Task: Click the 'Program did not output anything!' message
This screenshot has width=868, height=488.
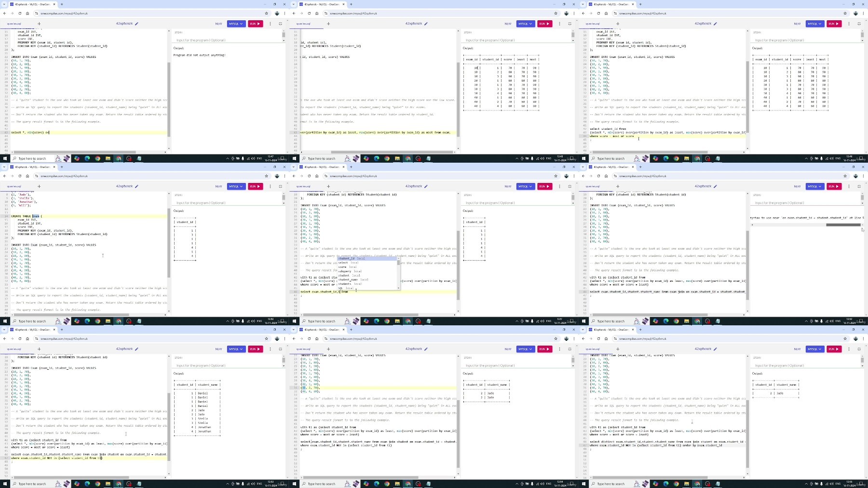Action: pyautogui.click(x=199, y=55)
